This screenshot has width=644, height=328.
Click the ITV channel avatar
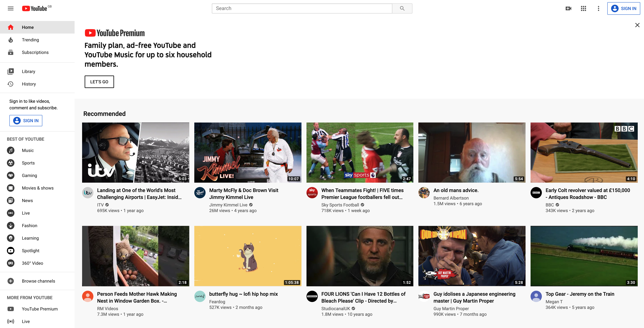coord(88,193)
